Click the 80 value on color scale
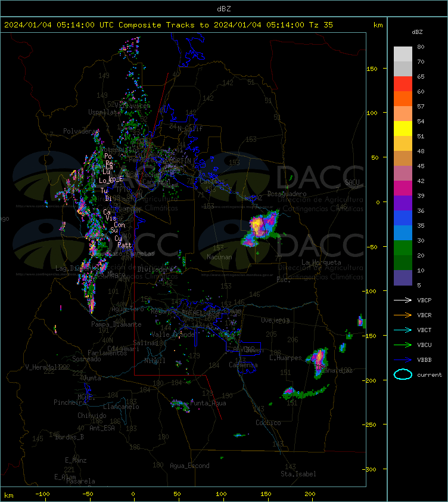This screenshot has height=502, width=448. pos(421,47)
